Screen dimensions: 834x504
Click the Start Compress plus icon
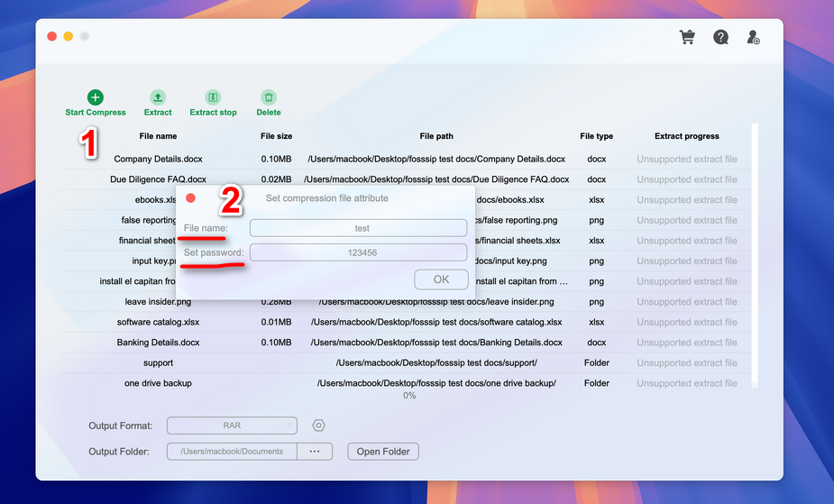[95, 97]
